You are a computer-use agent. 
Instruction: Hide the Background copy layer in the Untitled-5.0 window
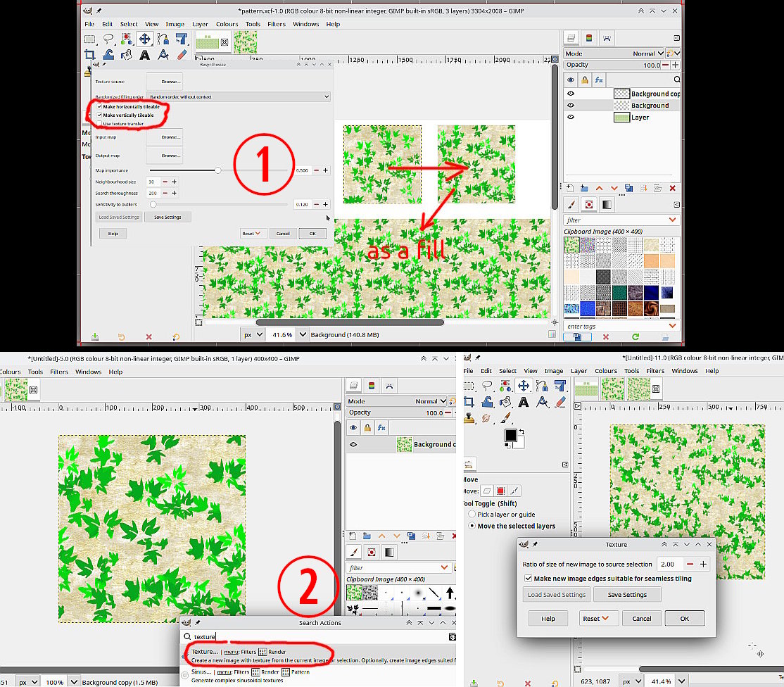pos(353,444)
